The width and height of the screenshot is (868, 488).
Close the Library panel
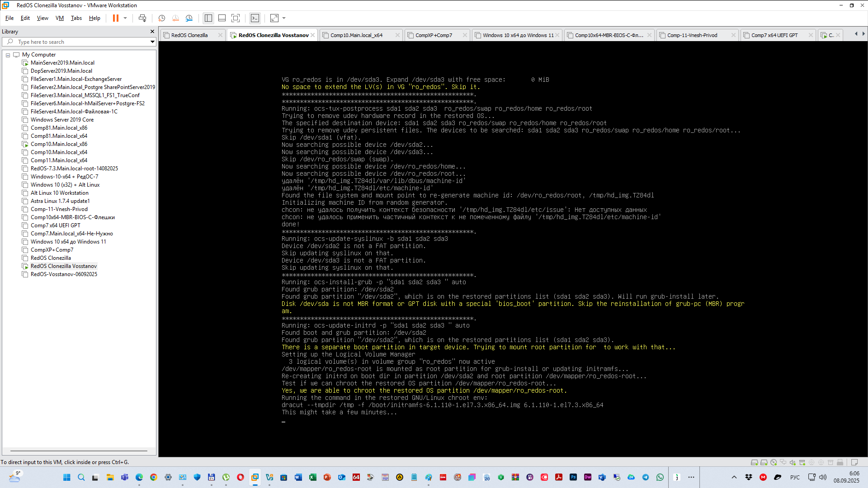coord(152,32)
